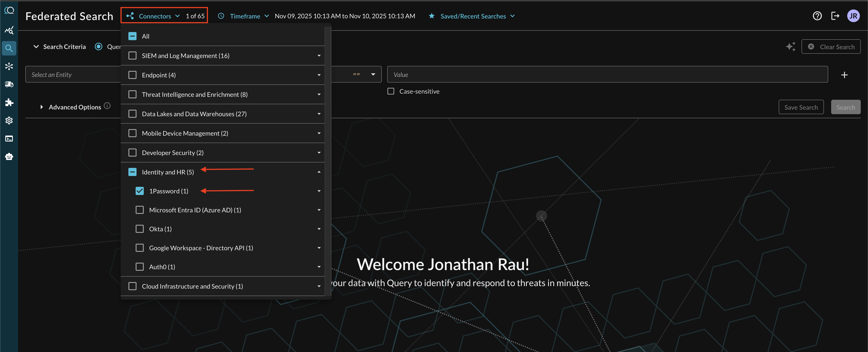Click the robot assistant sidebar icon

point(9,156)
